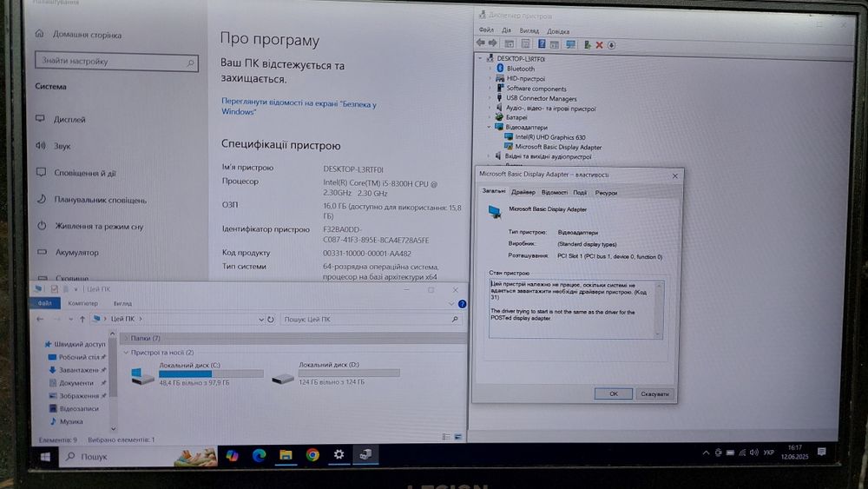Switch to the Відомості tab in properties dialog
The height and width of the screenshot is (489, 868).
click(554, 193)
